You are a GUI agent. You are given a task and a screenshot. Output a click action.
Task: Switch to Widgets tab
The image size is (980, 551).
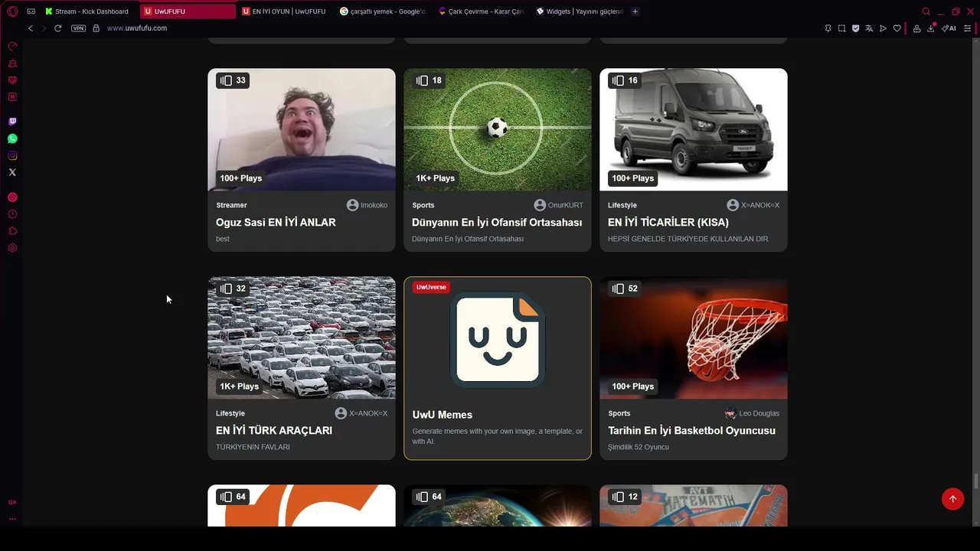580,11
